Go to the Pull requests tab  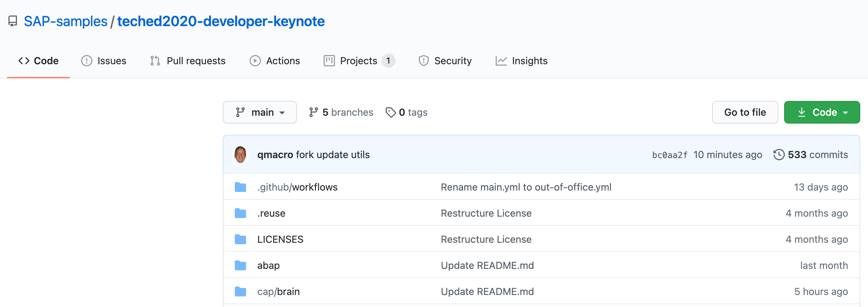(188, 61)
